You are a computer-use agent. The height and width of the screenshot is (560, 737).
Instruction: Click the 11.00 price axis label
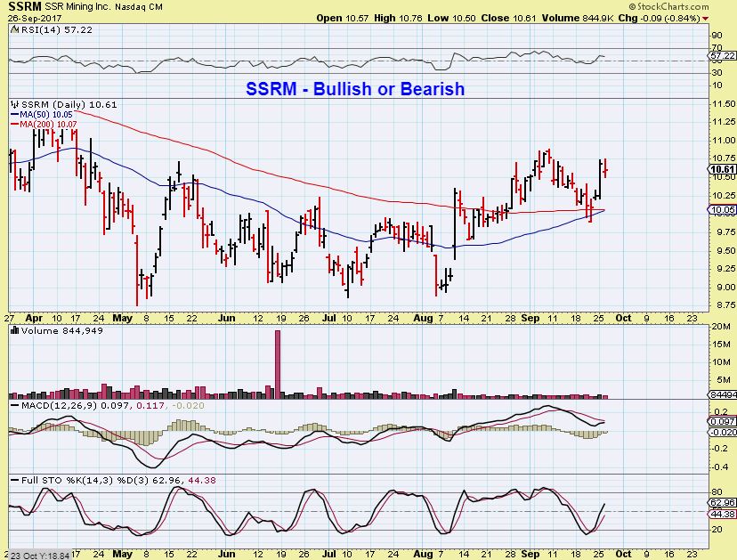(724, 140)
